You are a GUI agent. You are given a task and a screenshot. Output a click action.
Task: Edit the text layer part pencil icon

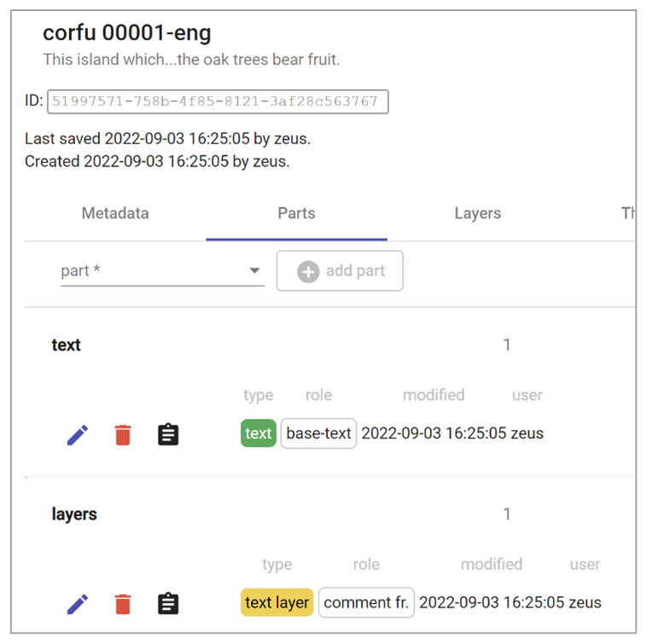tap(78, 604)
